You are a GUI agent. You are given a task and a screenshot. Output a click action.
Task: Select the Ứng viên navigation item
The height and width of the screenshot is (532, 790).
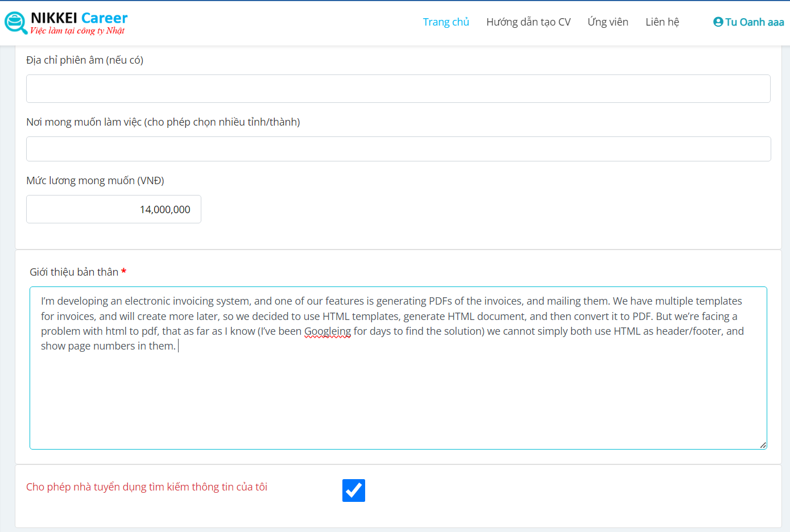coord(607,22)
